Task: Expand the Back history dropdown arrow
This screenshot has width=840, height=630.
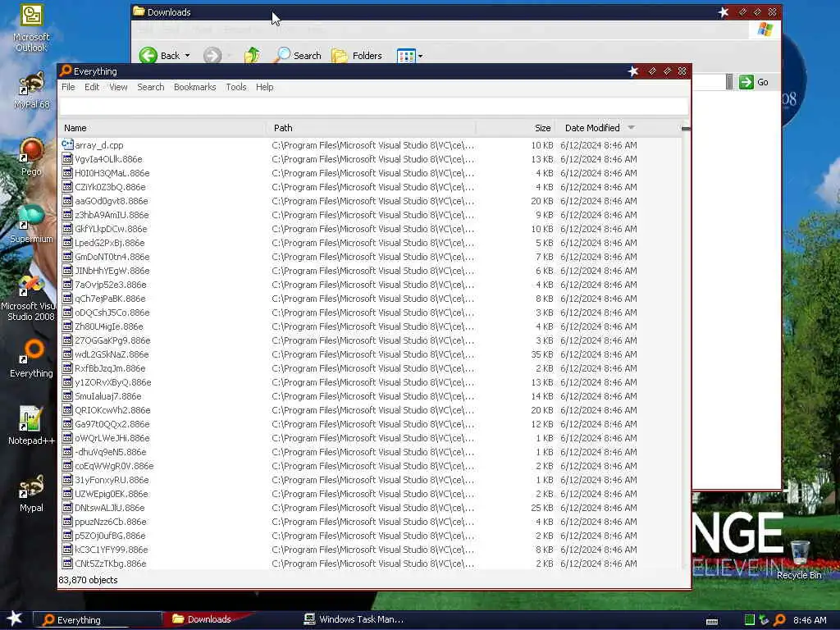Action: coord(188,55)
